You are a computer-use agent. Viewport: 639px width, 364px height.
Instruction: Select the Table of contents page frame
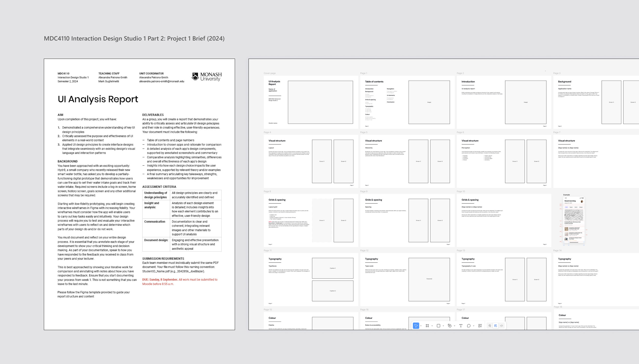(x=407, y=102)
